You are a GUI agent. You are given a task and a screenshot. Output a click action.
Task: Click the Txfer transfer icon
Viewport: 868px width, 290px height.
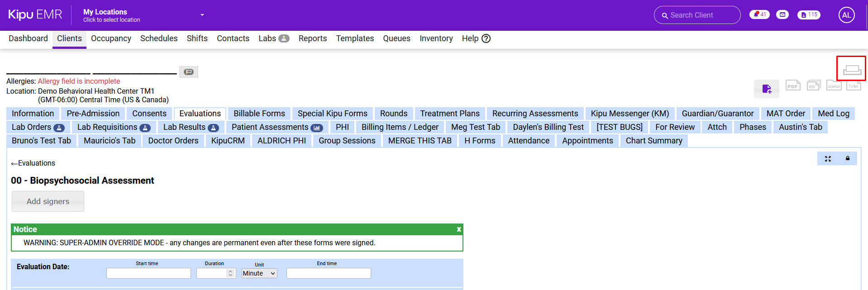854,86
